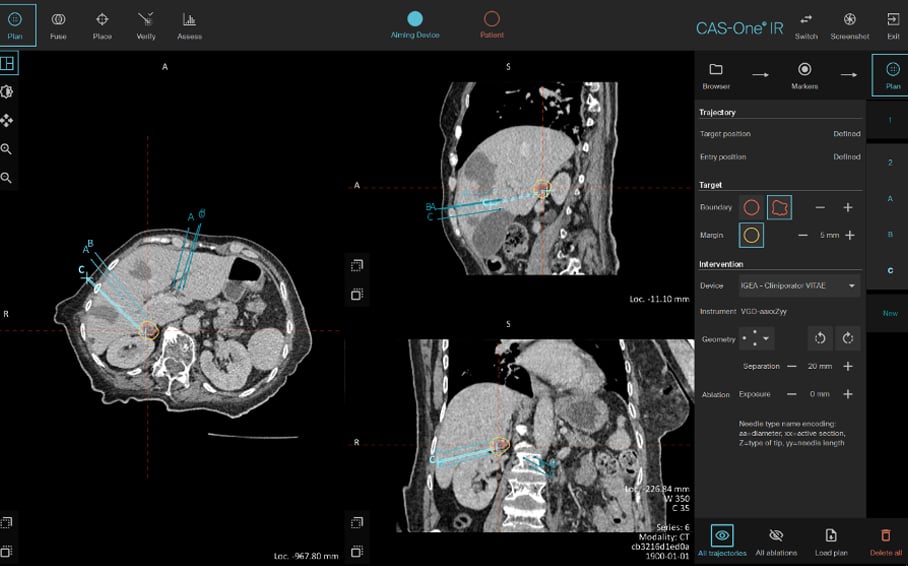Click the Entry position Defined value

pyautogui.click(x=847, y=157)
